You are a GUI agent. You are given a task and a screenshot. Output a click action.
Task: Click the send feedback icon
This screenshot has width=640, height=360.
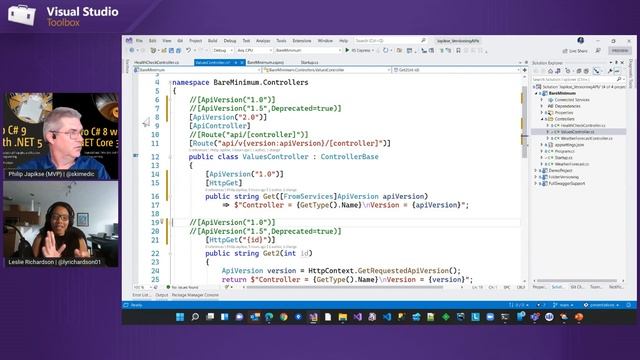(x=598, y=50)
